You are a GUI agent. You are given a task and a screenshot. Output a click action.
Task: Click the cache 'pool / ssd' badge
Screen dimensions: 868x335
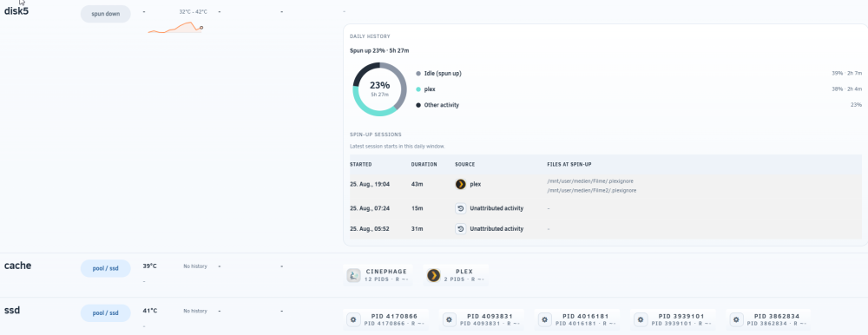coord(106,268)
